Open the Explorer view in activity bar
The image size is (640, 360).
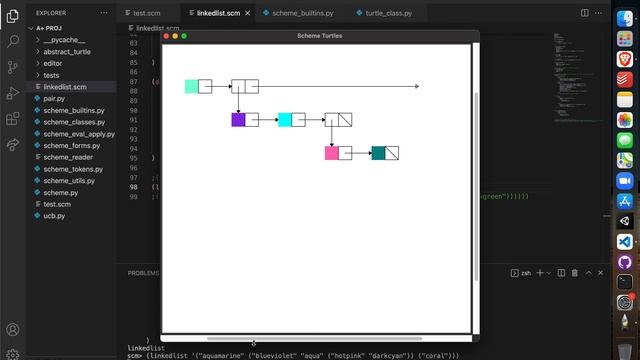(13, 16)
